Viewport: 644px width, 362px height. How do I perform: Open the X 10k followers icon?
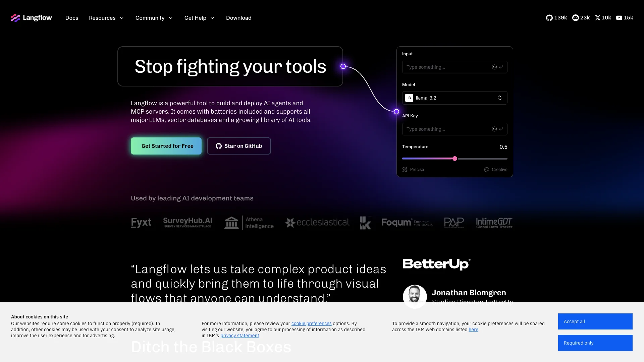[598, 18]
